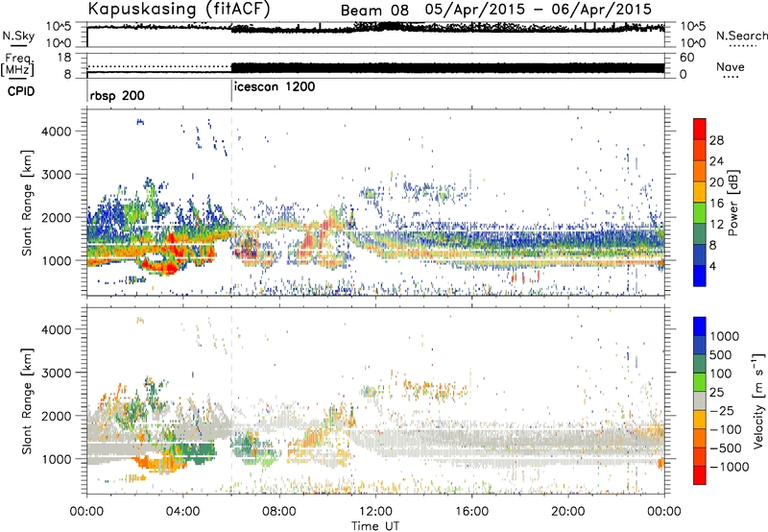Click the '-1000' tick on the velocity colorbar
Screen dimensions: 768x532
pyautogui.click(x=729, y=467)
